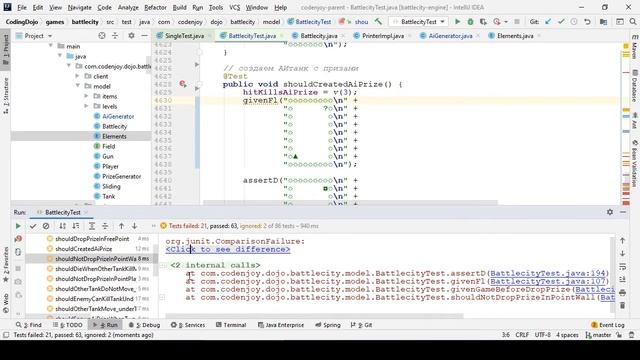Select the shouldCreatedAiPrize test result

pos(84,249)
